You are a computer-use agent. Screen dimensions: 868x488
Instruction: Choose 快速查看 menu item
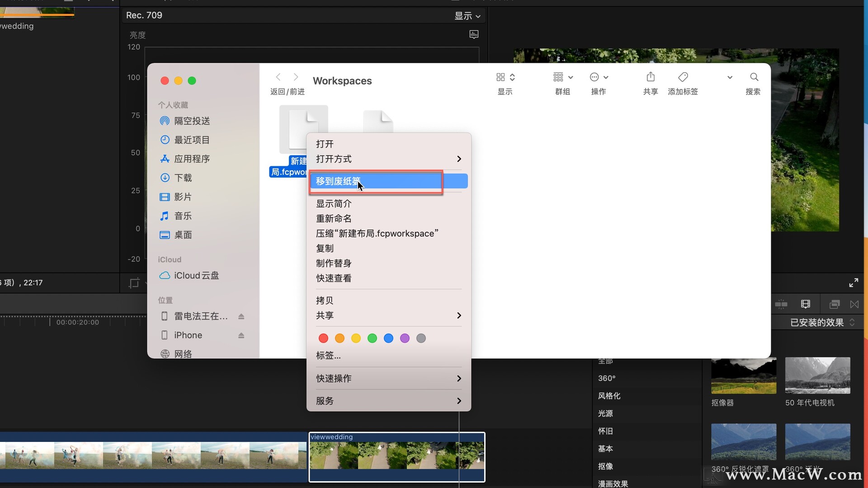click(x=389, y=278)
